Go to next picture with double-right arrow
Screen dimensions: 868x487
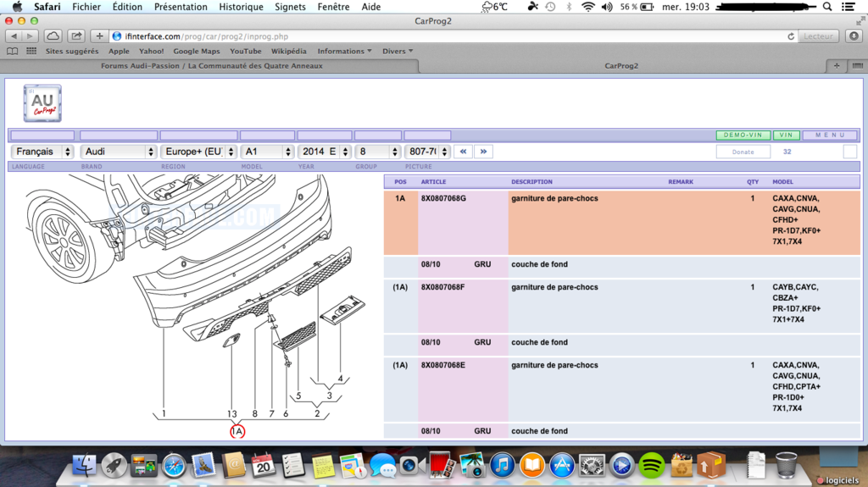483,152
